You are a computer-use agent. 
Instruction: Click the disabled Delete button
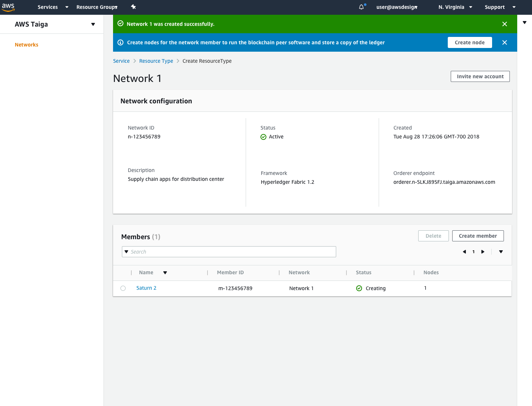coord(433,236)
